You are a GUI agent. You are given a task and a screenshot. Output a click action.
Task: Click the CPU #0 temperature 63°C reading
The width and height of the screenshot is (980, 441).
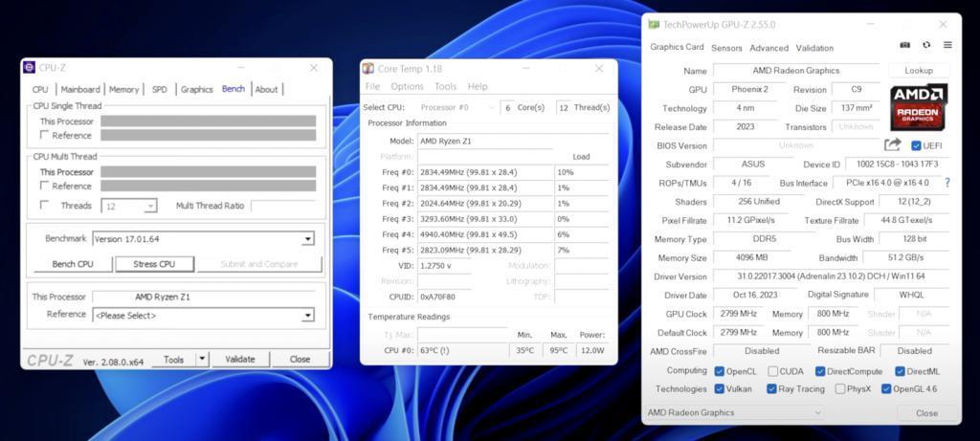tap(462, 350)
